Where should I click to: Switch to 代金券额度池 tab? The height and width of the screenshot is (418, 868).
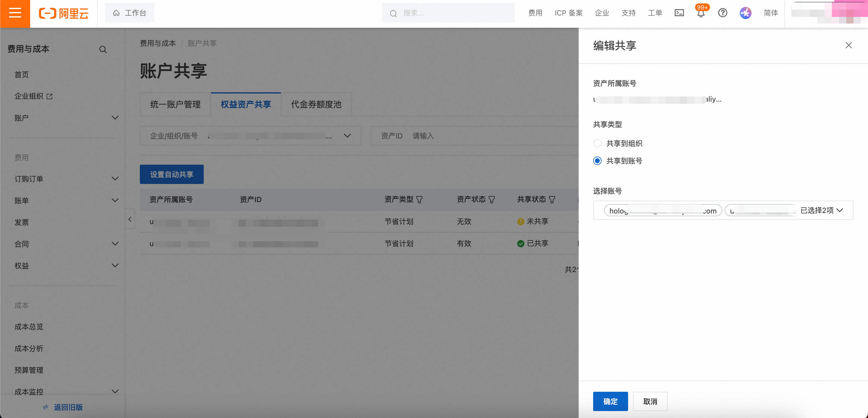click(x=316, y=104)
